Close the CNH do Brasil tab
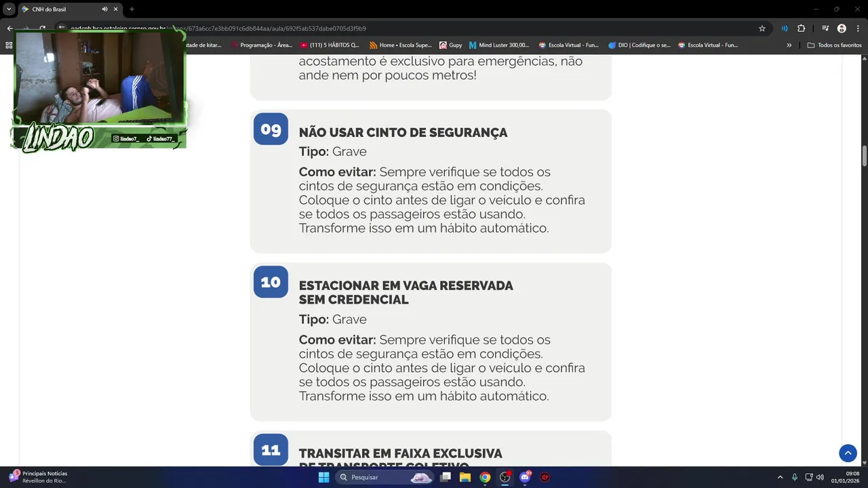 coord(116,9)
